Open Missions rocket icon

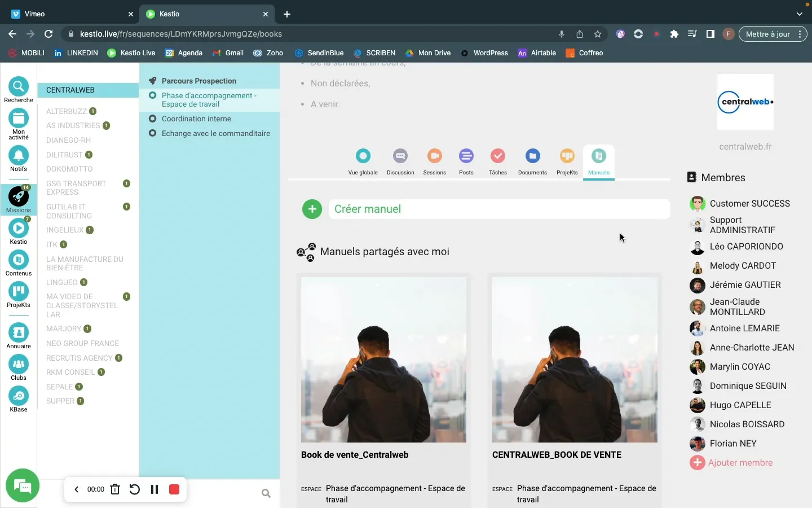click(19, 196)
